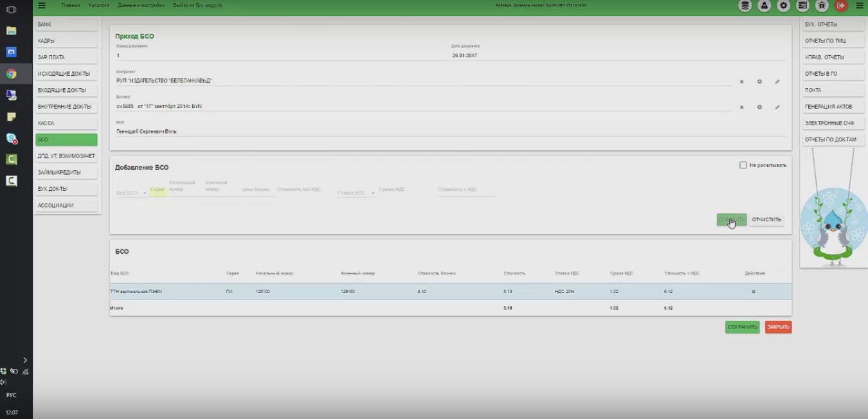The image size is (868, 419).
Task: Click the red ЗАКРЫТЬ button
Action: point(778,327)
